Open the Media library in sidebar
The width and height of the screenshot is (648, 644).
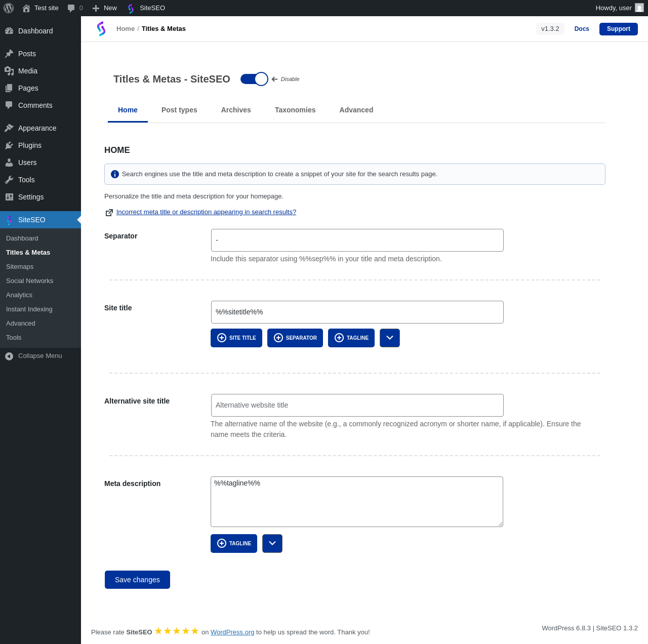click(27, 71)
